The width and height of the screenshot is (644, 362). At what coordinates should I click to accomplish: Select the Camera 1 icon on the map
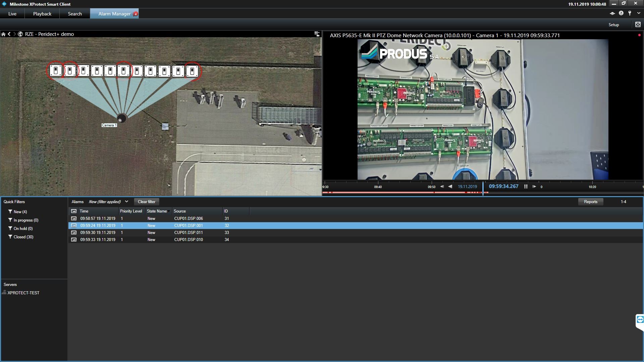click(121, 119)
